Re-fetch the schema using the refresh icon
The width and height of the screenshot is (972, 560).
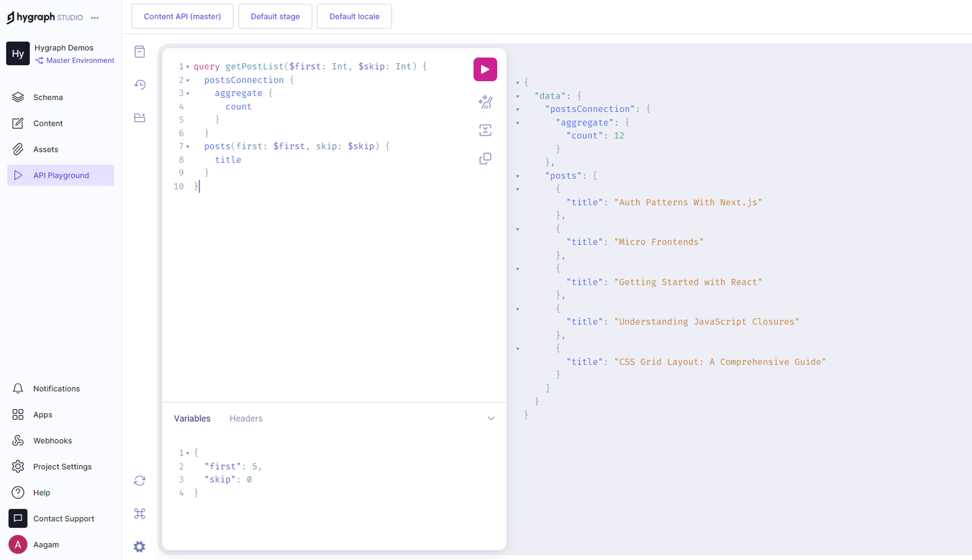pyautogui.click(x=140, y=481)
